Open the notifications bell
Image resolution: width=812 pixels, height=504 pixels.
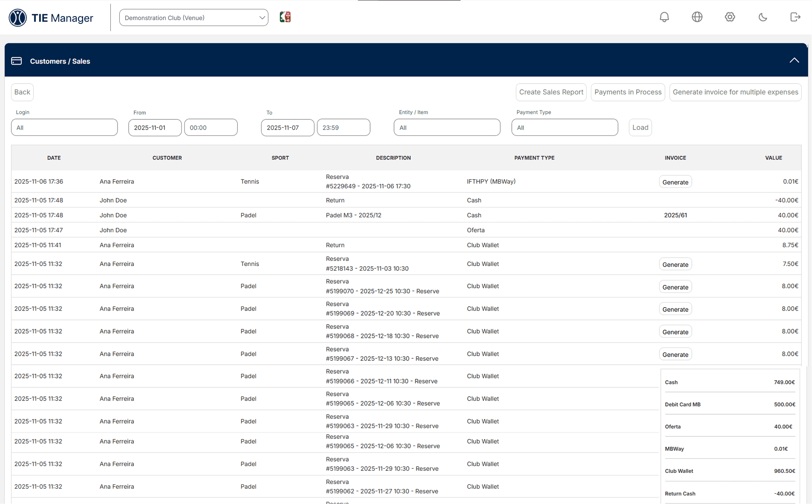tap(664, 17)
